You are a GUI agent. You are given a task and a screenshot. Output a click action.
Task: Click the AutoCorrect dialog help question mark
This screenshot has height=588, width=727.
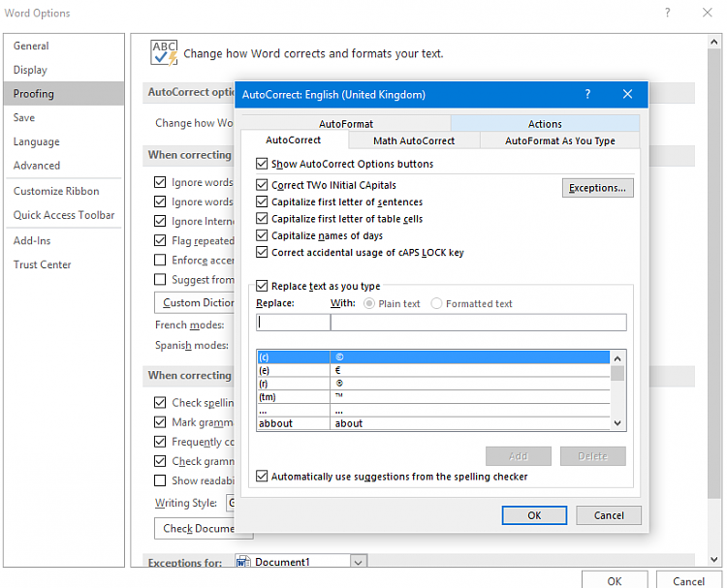coord(587,94)
